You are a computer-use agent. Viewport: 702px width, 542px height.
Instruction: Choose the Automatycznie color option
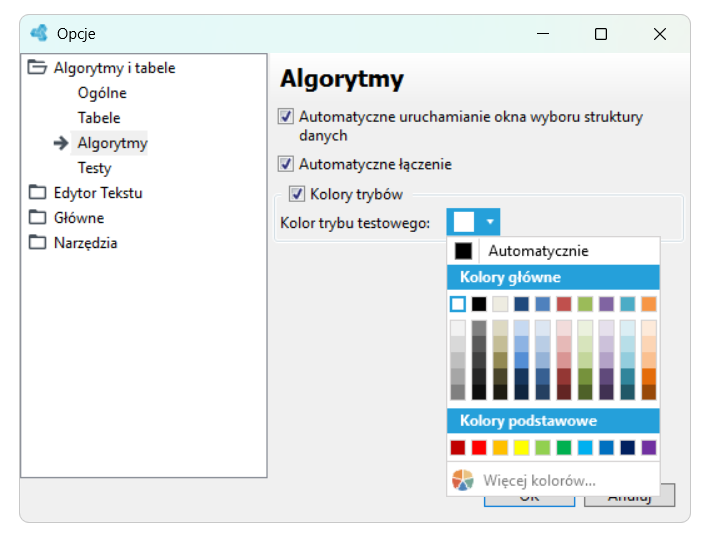[x=553, y=251]
